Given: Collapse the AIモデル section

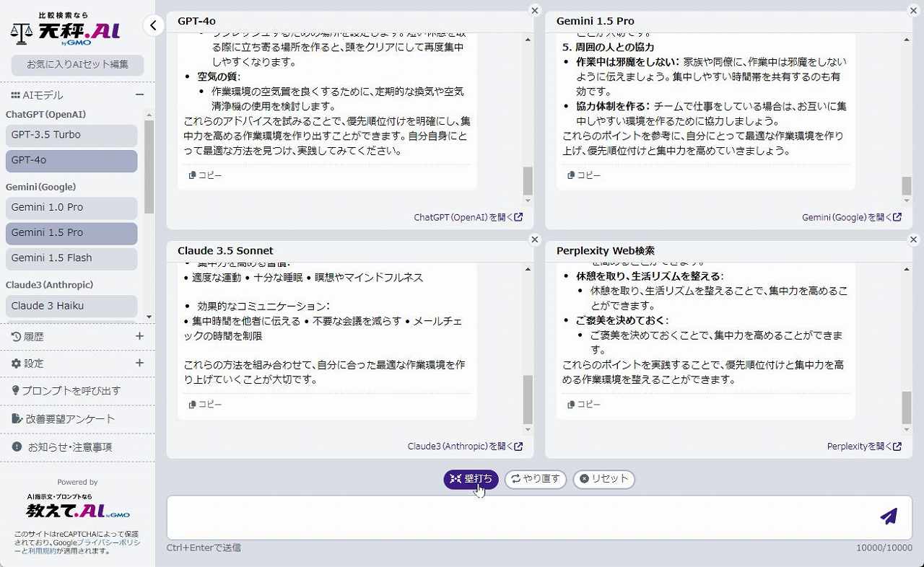Looking at the screenshot, I should point(139,95).
